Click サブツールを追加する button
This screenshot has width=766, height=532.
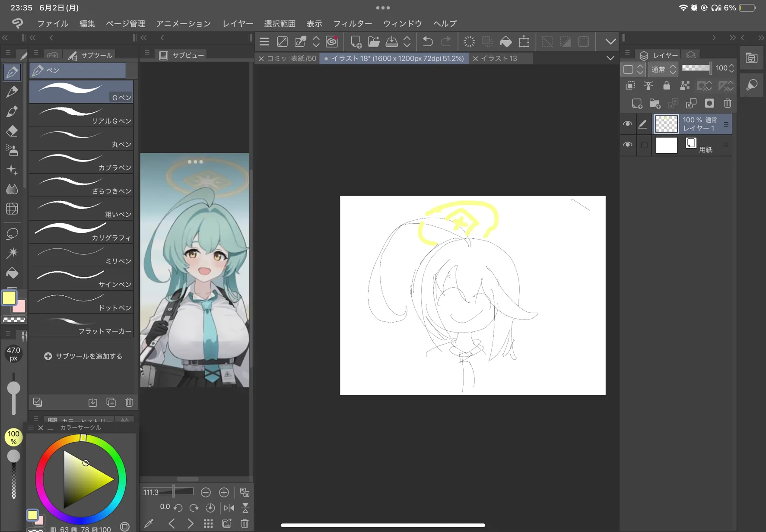(83, 356)
